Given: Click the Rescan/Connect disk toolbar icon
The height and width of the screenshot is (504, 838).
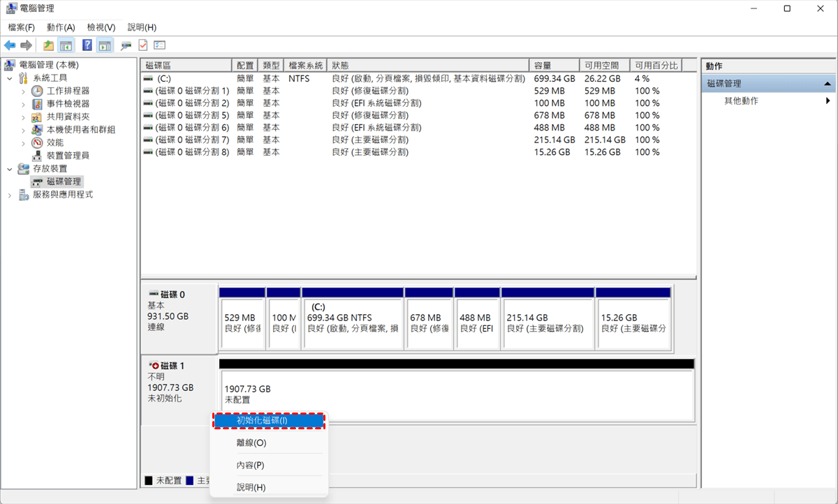Looking at the screenshot, I should pos(126,45).
